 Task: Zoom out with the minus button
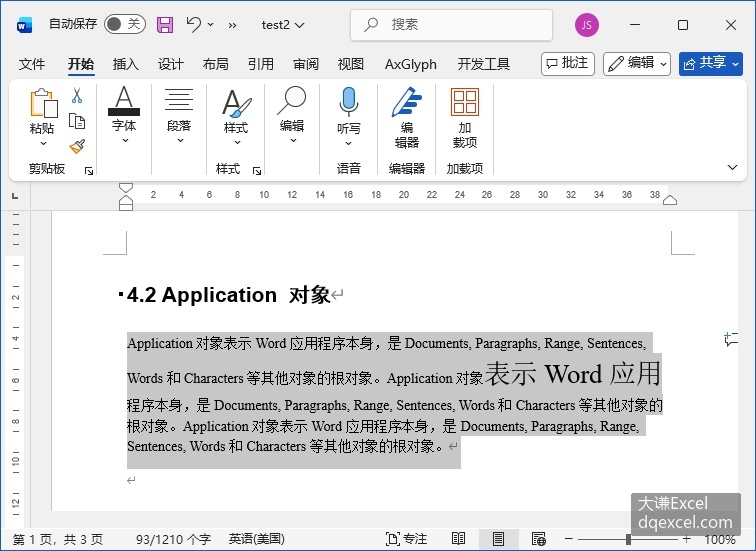click(569, 538)
